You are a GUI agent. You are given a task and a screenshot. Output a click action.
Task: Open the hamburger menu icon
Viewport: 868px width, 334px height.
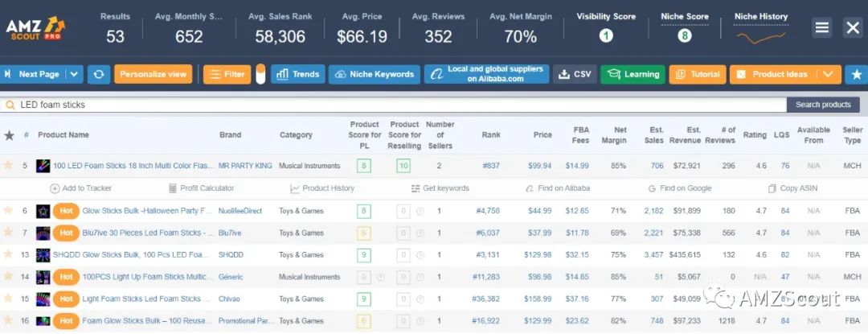click(822, 27)
